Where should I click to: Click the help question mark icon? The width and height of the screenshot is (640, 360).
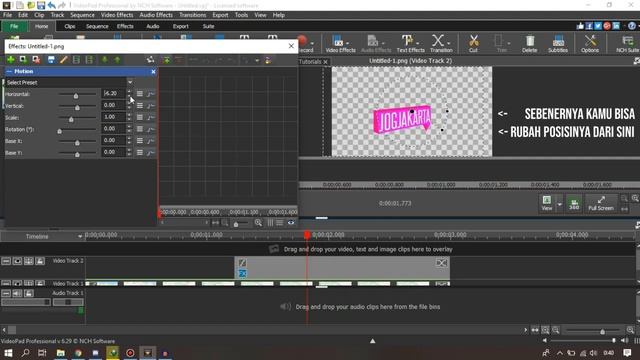632,26
